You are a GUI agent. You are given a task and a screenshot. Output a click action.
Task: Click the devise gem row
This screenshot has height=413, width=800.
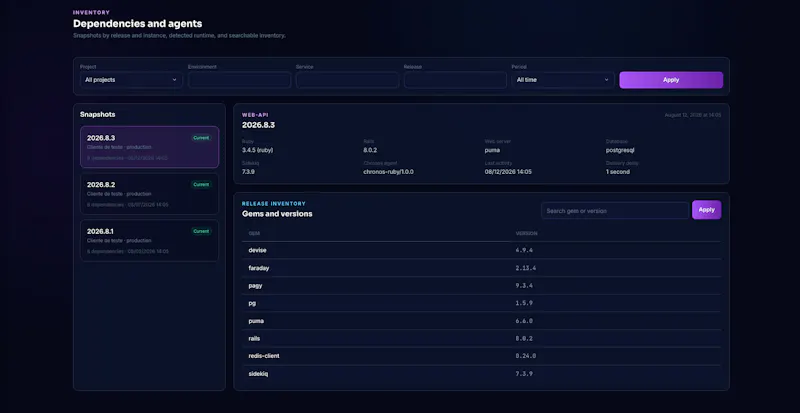click(x=481, y=250)
